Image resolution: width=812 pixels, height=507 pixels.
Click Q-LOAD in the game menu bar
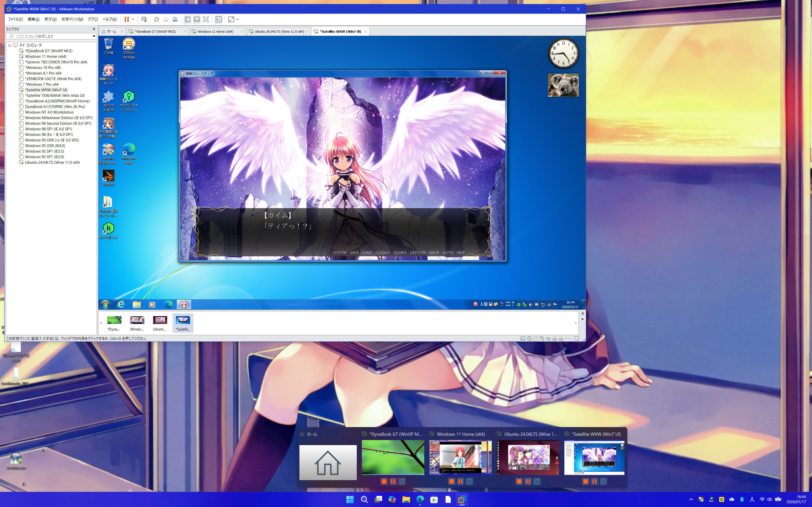[x=382, y=252]
